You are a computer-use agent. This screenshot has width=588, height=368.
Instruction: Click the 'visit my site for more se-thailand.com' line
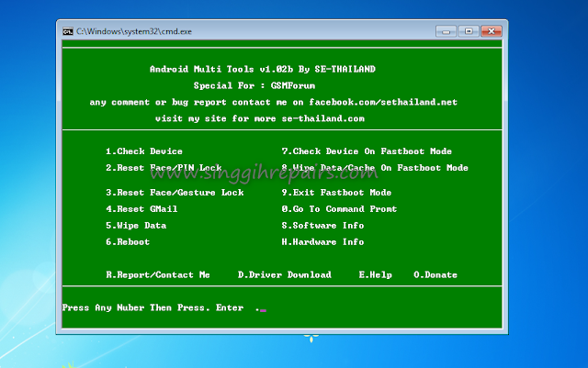(260, 118)
